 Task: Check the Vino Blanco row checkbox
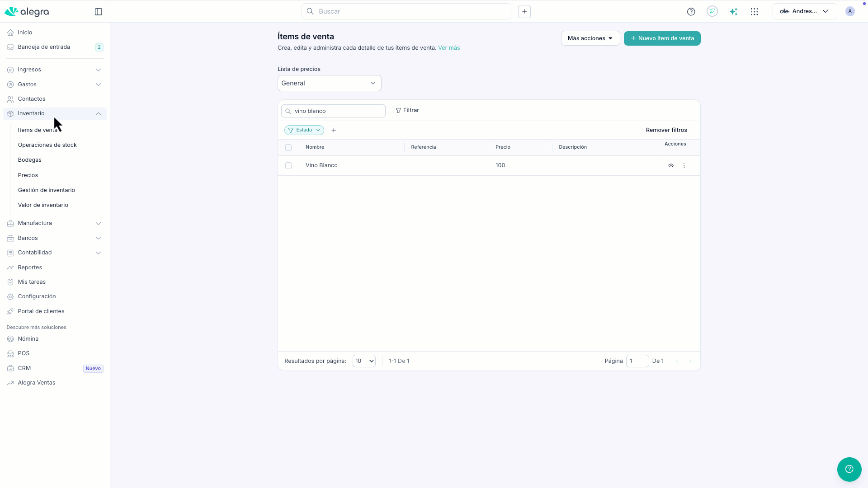(288, 166)
